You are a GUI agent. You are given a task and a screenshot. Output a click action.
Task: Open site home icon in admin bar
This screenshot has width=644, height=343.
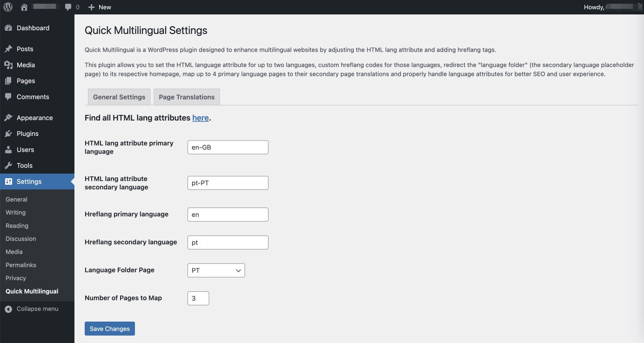[24, 7]
